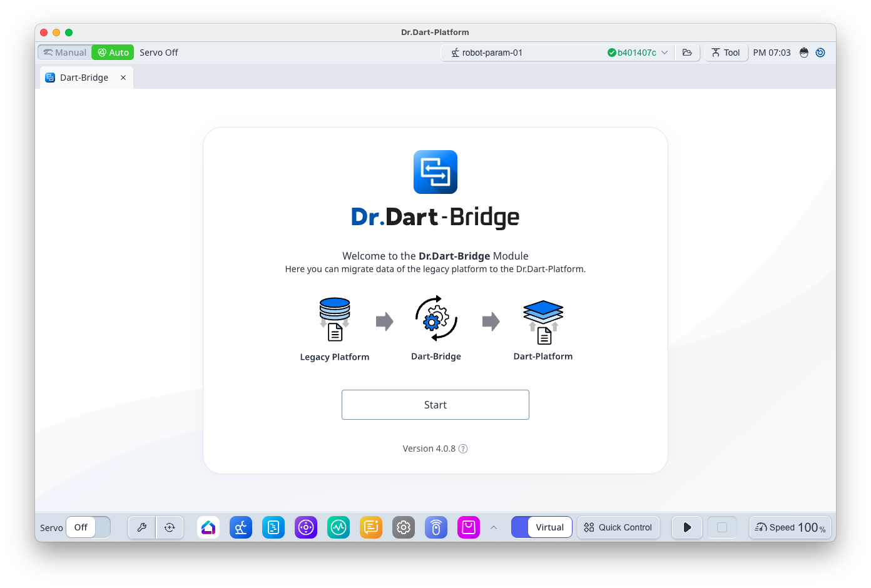Open the orange notes log module icon
871x588 pixels.
371,527
